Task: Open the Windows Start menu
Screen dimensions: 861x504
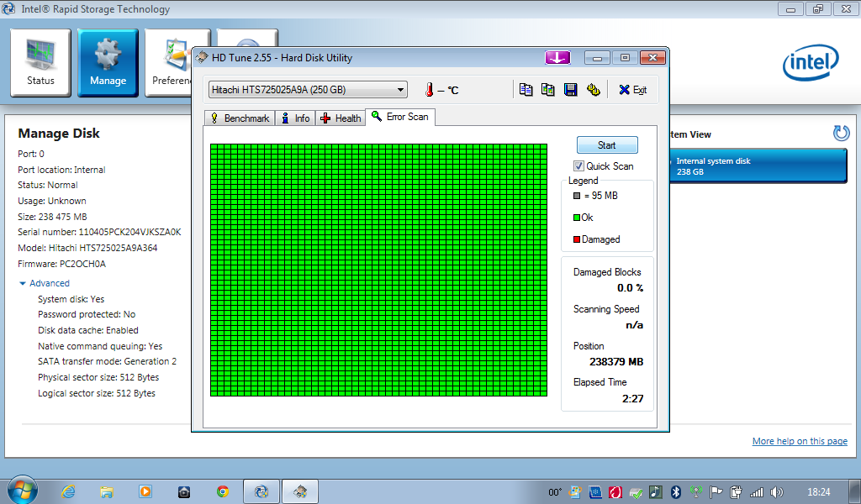Action: (23, 491)
